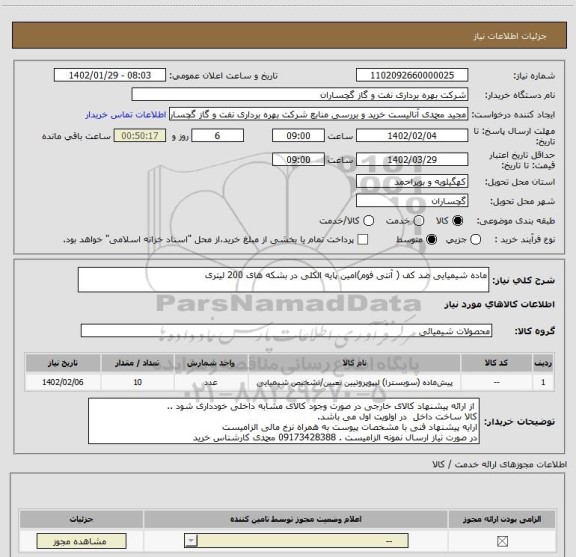Click the unit cell عدد

click(211, 382)
